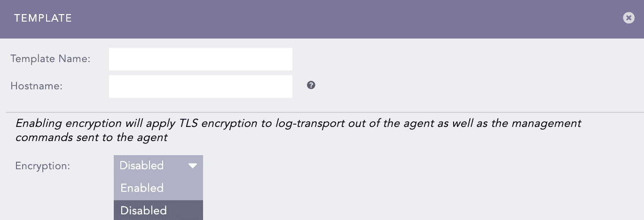Screen dimensions: 644x220
Task: Select Enabled from the Encryption options
Action: [x=142, y=188]
